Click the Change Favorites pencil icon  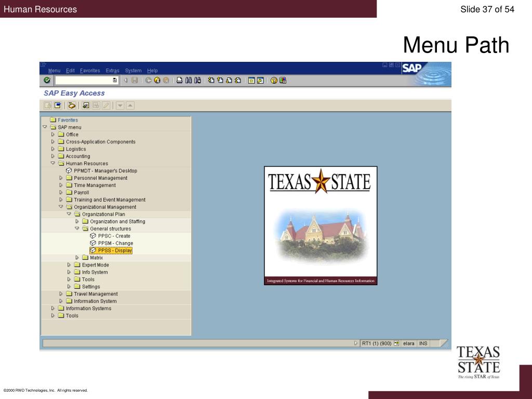[x=106, y=105]
